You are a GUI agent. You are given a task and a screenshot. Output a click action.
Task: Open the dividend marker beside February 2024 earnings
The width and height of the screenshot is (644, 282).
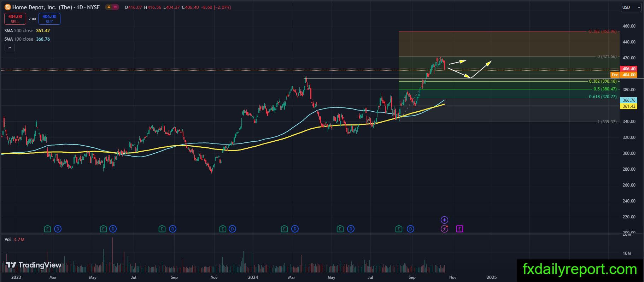tap(295, 229)
